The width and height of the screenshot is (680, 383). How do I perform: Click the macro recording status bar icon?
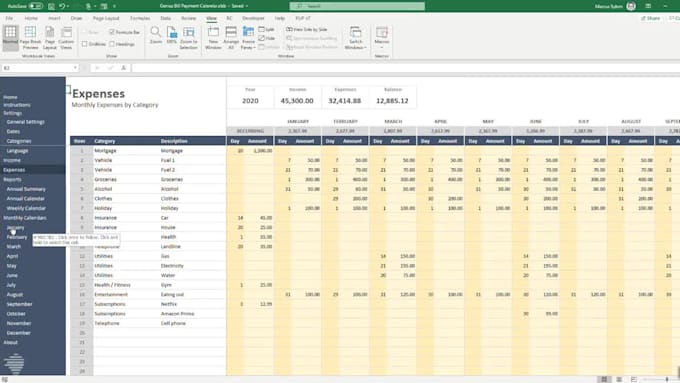5,380
